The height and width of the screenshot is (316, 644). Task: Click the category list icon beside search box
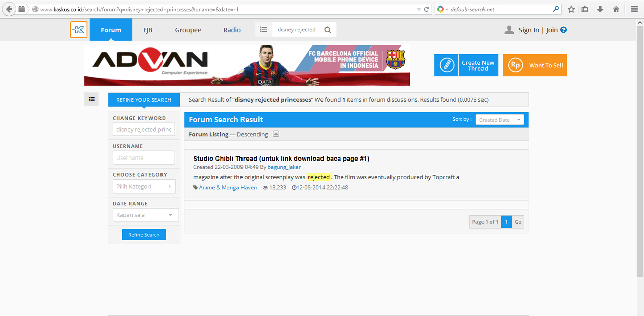263,30
